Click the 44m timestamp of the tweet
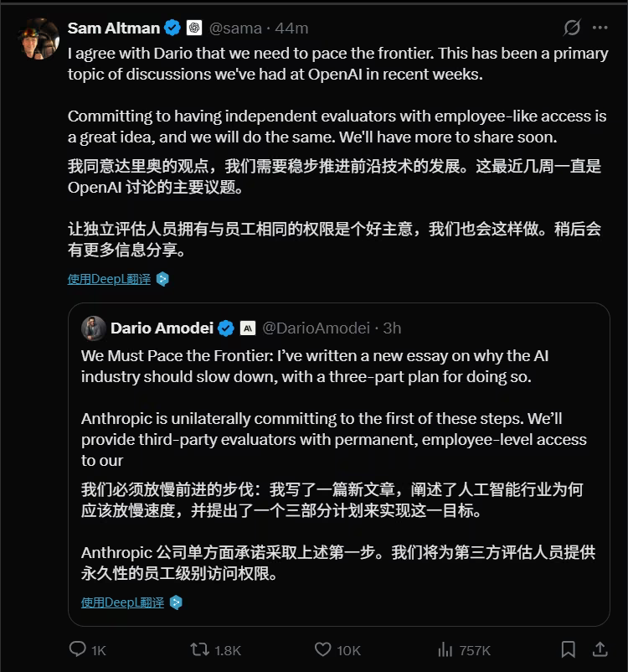This screenshot has width=628, height=672. (291, 28)
